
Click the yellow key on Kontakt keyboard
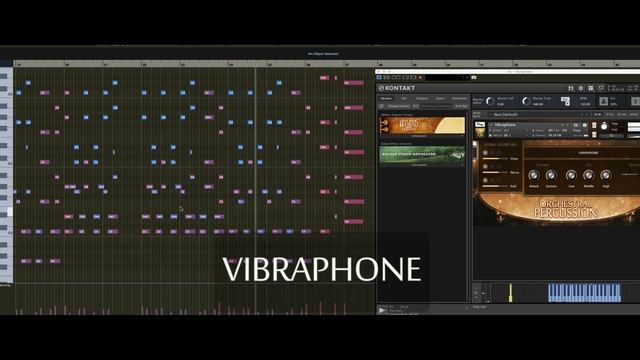coord(510,293)
